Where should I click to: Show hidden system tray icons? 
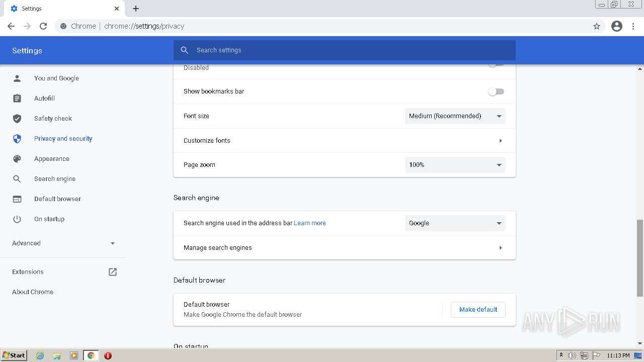pos(561,355)
